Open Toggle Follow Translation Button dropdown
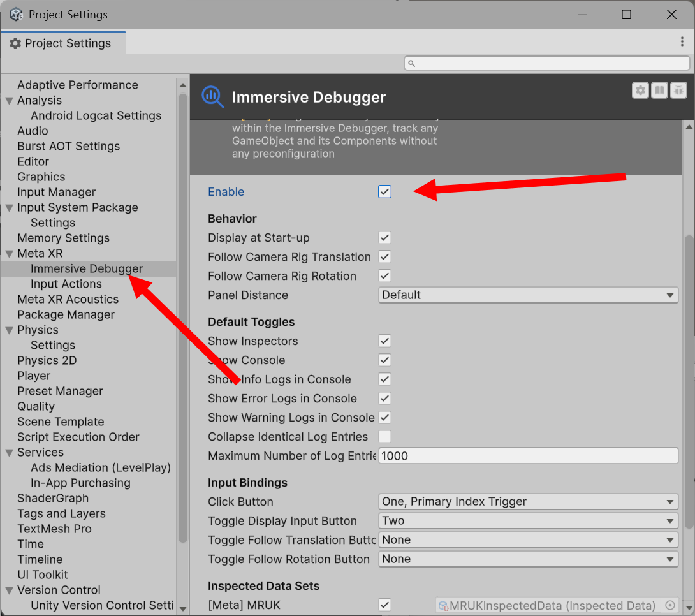Viewport: 695px width, 616px height. 529,539
